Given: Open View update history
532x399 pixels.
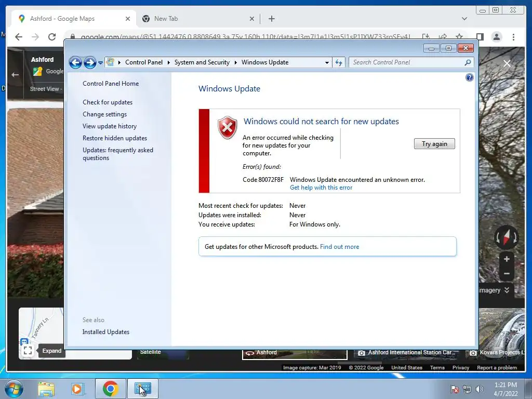Looking at the screenshot, I should click(110, 126).
